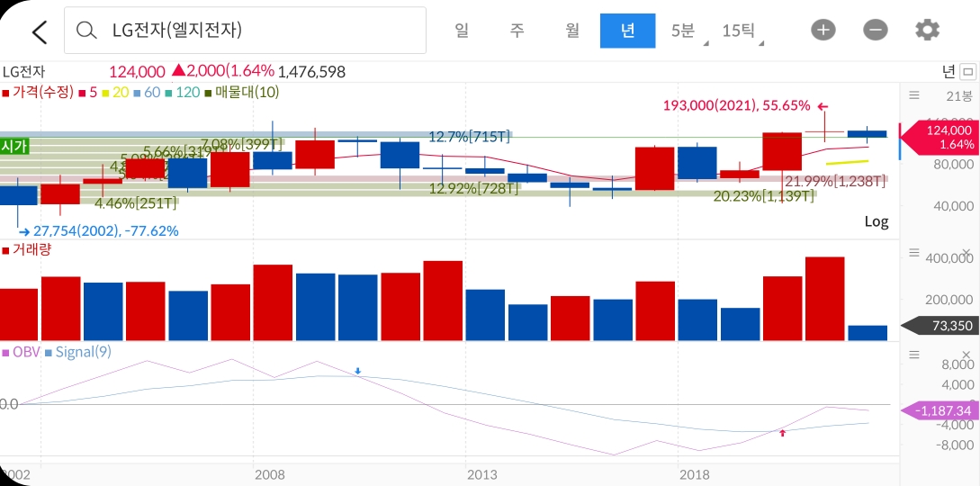Select the 120 moving average legend

click(183, 93)
